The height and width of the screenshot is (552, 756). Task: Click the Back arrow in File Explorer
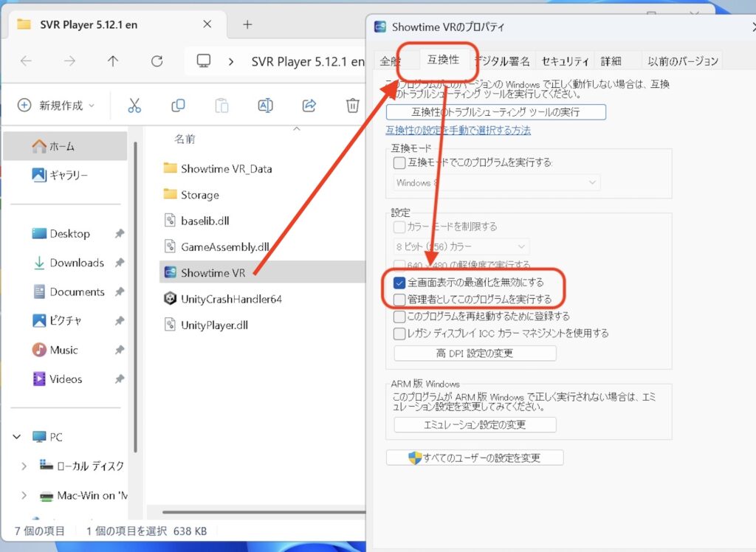26,61
